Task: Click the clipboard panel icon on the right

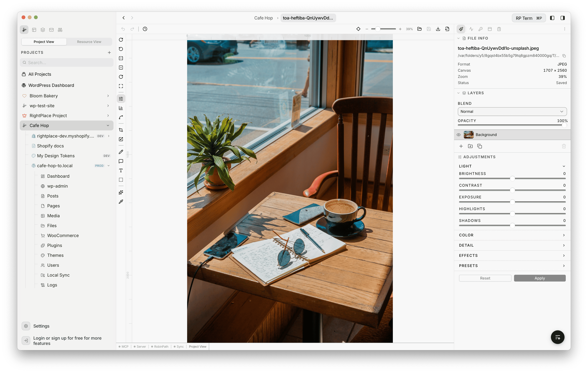Action: pyautogui.click(x=499, y=29)
